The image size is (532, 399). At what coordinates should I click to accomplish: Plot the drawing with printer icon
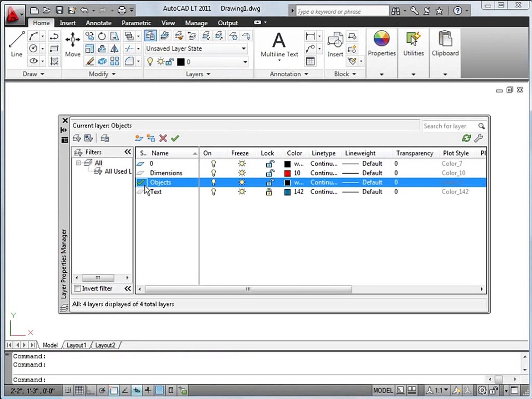[x=122, y=10]
